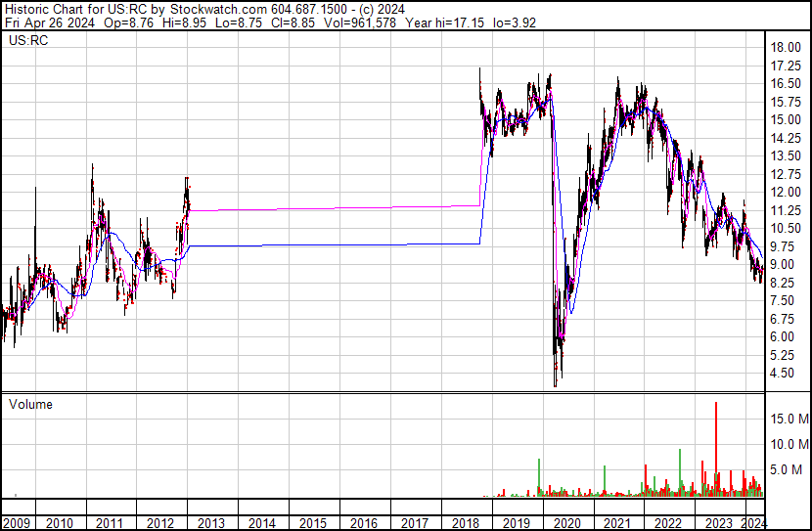The height and width of the screenshot is (531, 812).
Task: Click the 'US:RC' symbol label in chart
Action: [x=28, y=40]
